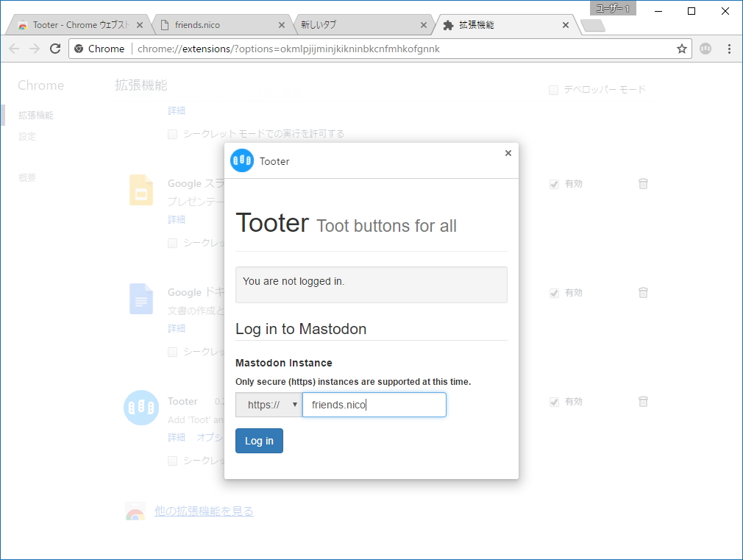Click the Tooter logo in the popup header
The height and width of the screenshot is (560, 743).
[243, 160]
